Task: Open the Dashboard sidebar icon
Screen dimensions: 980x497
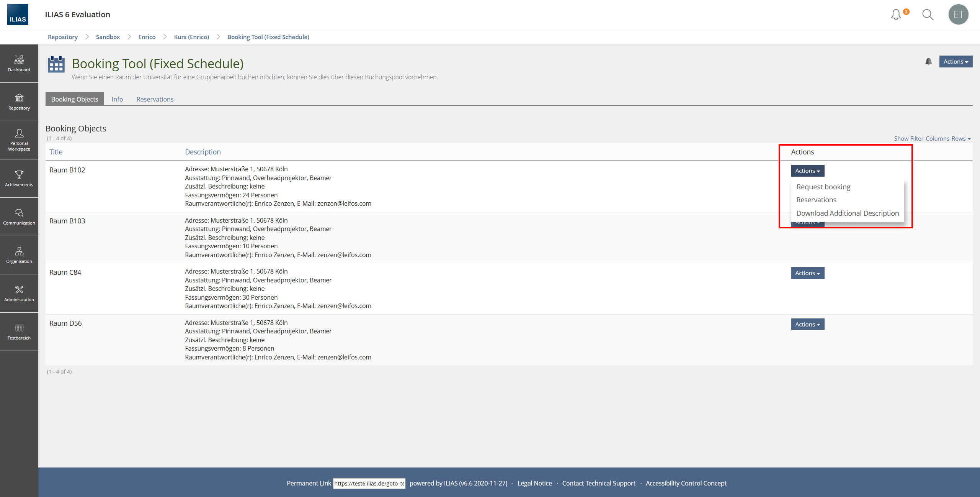Action: (19, 64)
